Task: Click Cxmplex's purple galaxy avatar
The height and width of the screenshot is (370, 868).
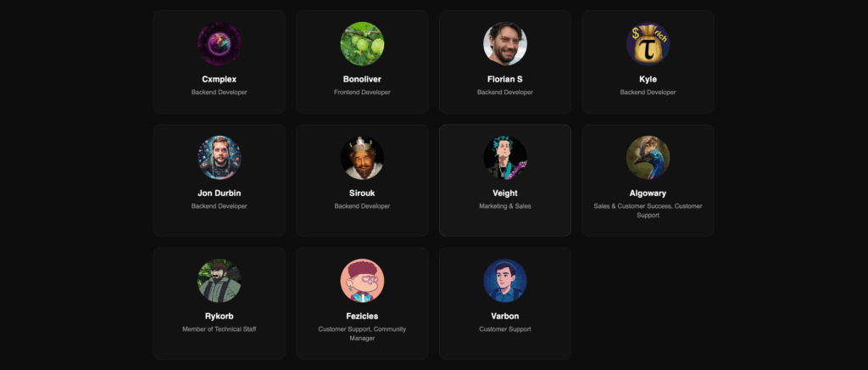Action: pos(220,44)
